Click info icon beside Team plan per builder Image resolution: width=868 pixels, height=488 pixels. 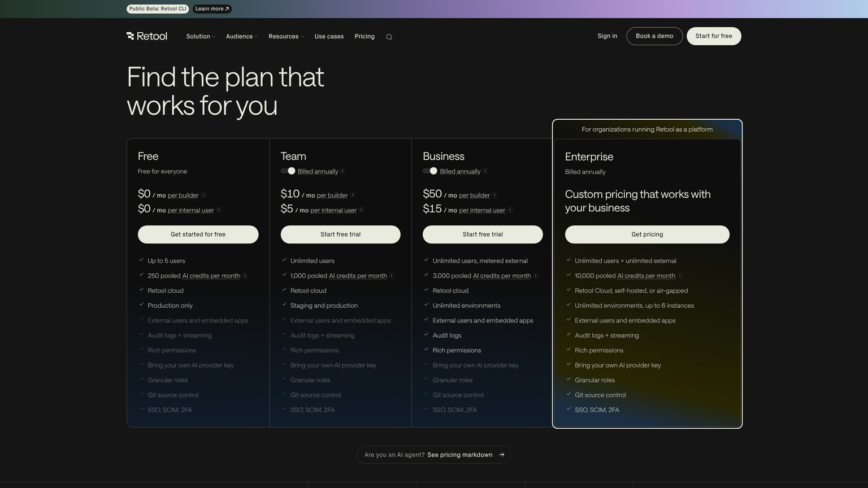[353, 195]
